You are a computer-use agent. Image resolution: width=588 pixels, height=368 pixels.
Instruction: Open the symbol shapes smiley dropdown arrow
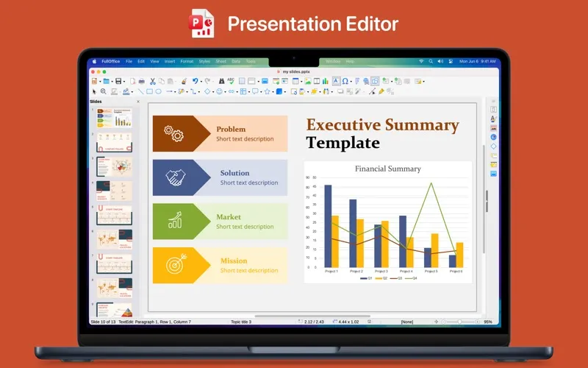click(x=226, y=92)
